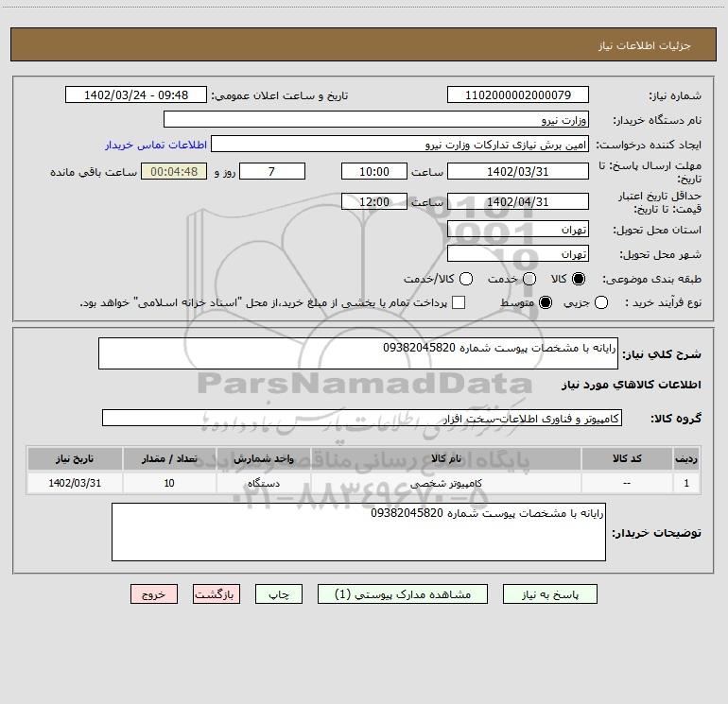This screenshot has height=704, width=728.
Task: Select the متوسط purchase type radio
Action: tap(546, 302)
